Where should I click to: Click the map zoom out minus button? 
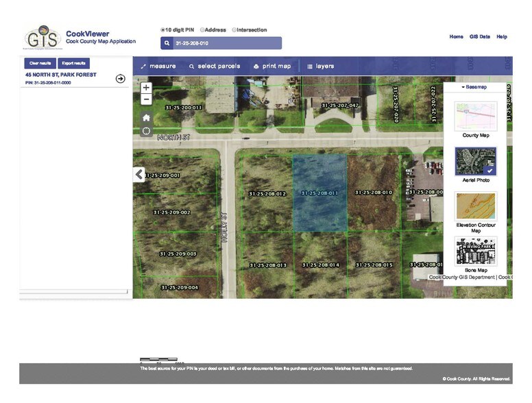(146, 100)
